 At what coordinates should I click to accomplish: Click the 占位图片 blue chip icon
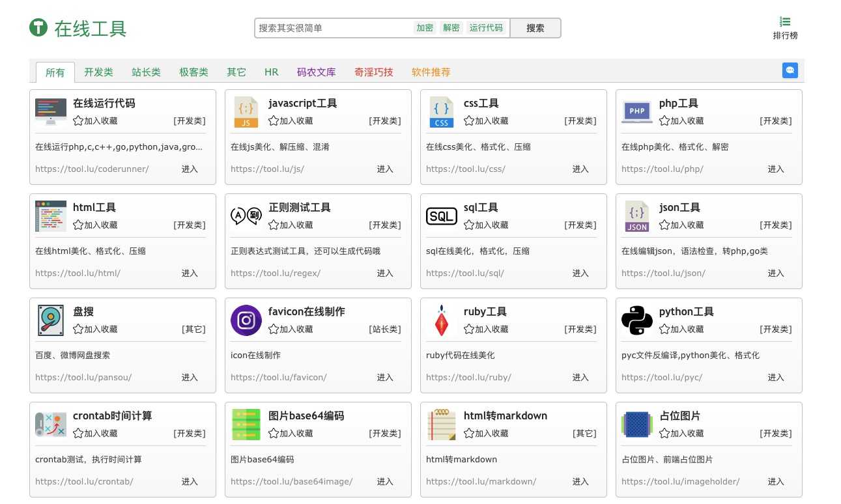click(x=637, y=425)
